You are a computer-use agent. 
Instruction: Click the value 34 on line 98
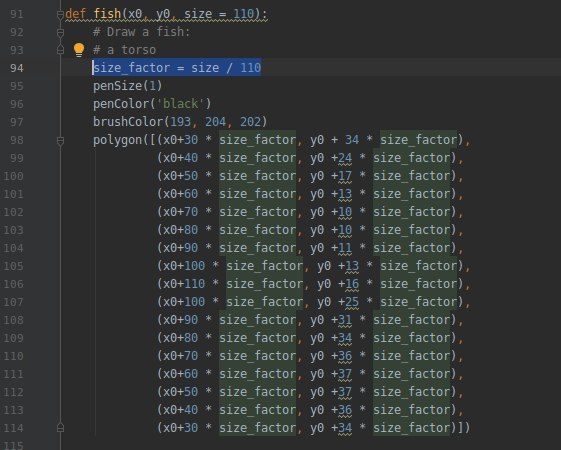click(x=352, y=140)
